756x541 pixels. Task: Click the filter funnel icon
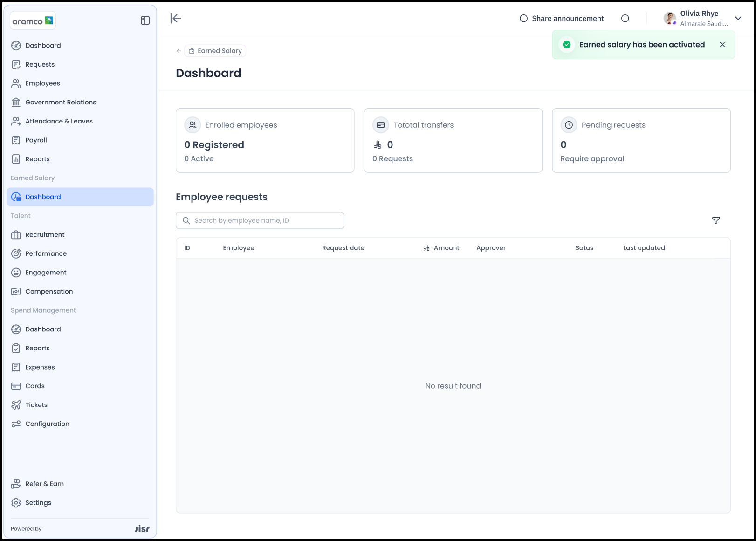716,220
